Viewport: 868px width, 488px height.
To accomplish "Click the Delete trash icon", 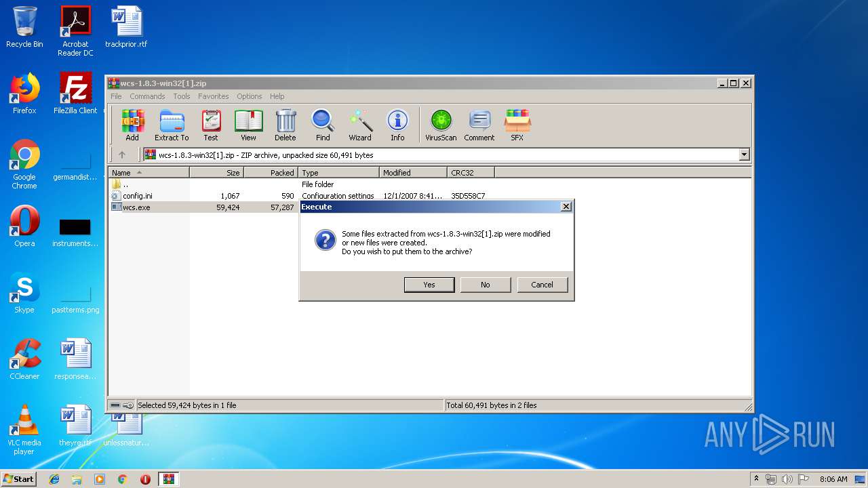I will point(285,125).
